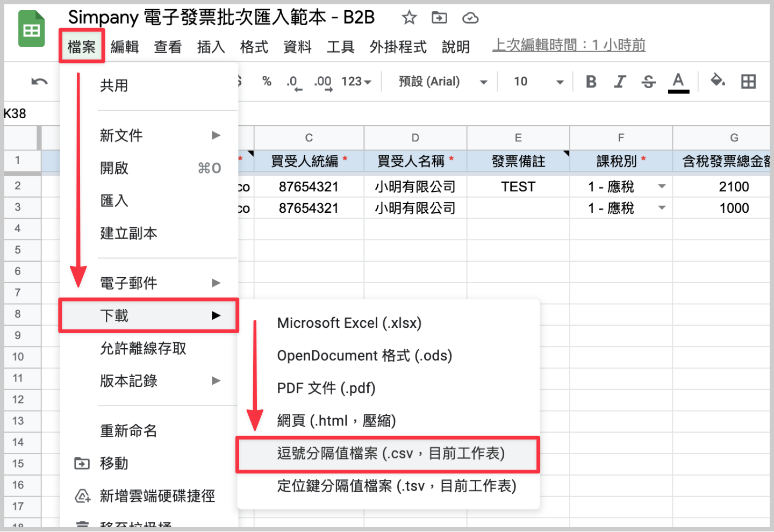Open the Google Sheets home icon
Viewport: 774px width, 532px height.
[x=31, y=30]
